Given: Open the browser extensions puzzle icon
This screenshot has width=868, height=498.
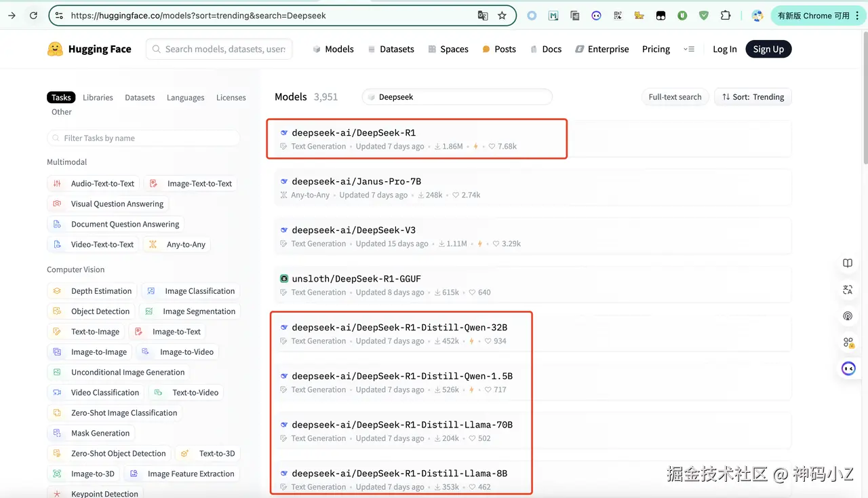Looking at the screenshot, I should click(726, 15).
